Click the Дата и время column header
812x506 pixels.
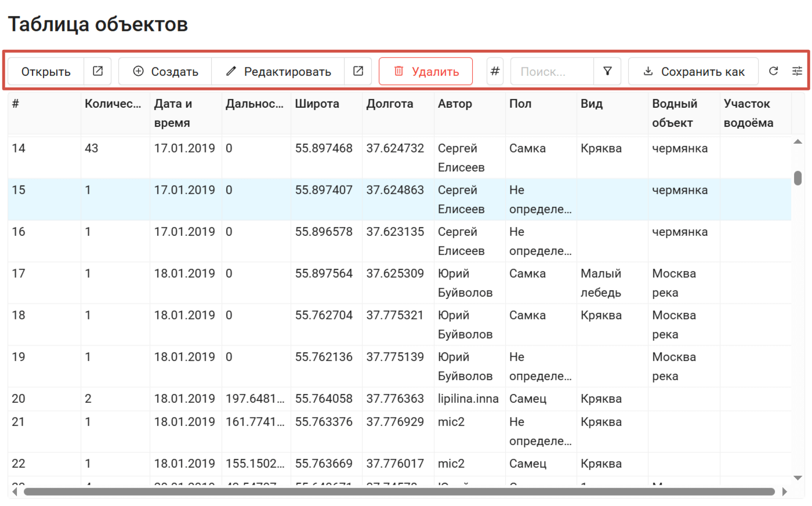coord(173,112)
